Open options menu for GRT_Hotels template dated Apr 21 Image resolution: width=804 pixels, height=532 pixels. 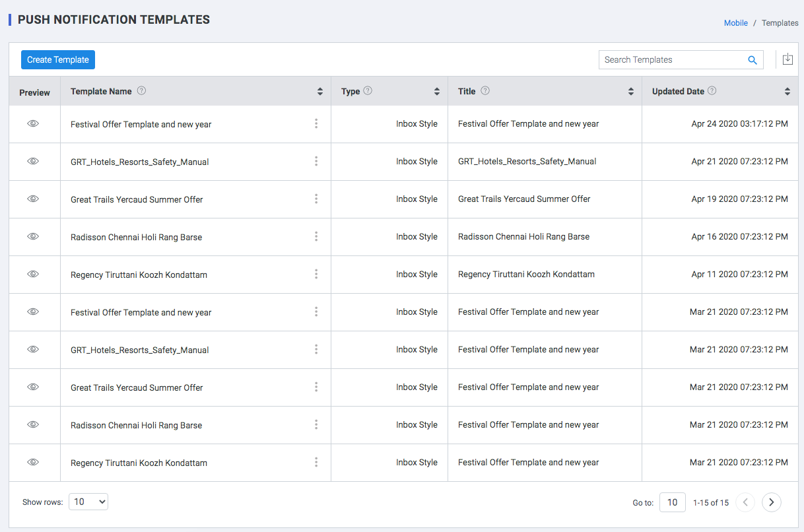click(316, 161)
